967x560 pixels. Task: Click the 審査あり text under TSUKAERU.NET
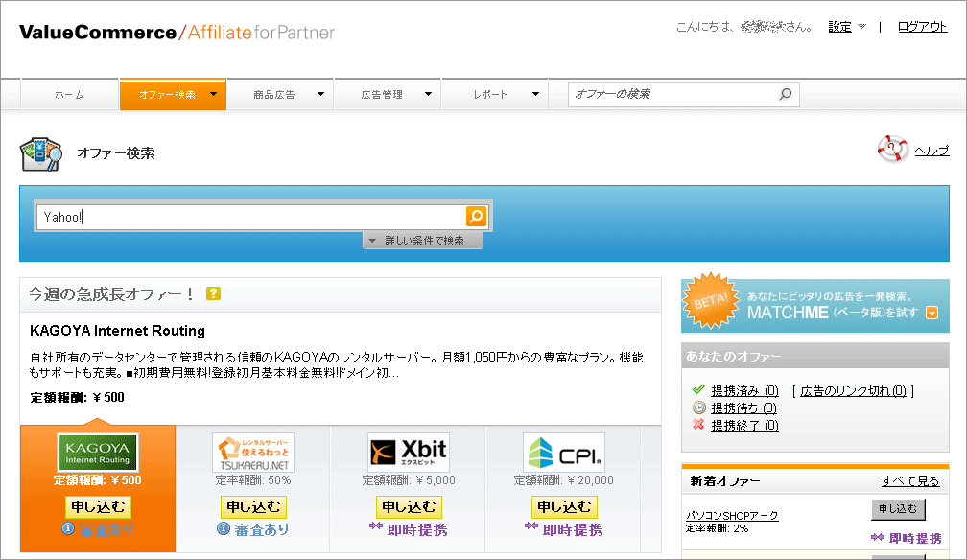262,529
